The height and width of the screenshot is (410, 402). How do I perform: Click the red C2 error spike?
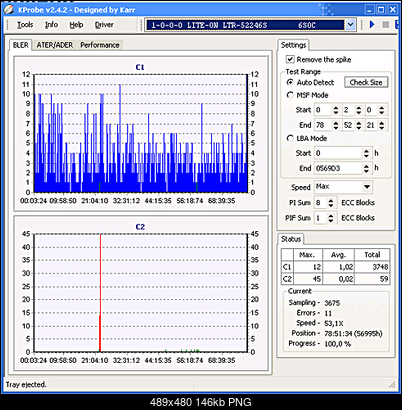[x=100, y=293]
